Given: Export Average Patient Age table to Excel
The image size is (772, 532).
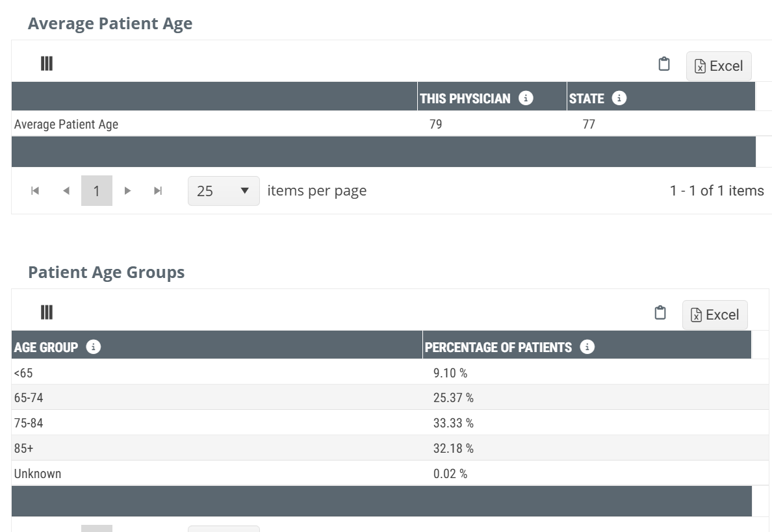Looking at the screenshot, I should [718, 66].
